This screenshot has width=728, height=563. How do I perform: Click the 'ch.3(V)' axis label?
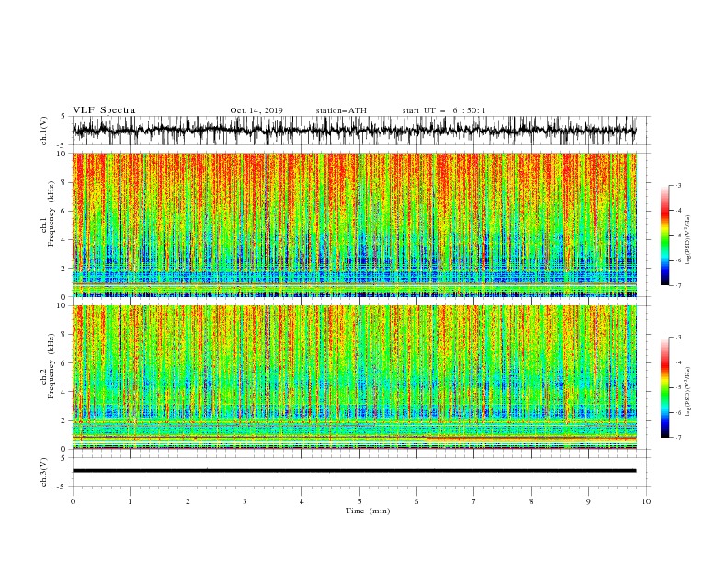pyautogui.click(x=44, y=472)
